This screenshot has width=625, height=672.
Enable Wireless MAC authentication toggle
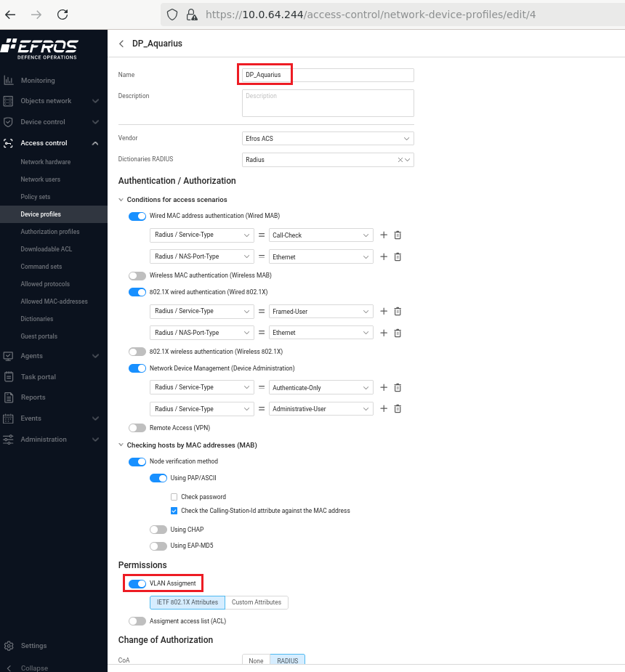point(137,275)
